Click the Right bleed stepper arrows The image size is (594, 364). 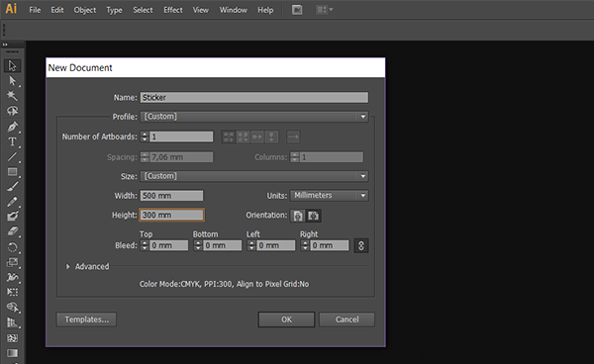(x=305, y=245)
